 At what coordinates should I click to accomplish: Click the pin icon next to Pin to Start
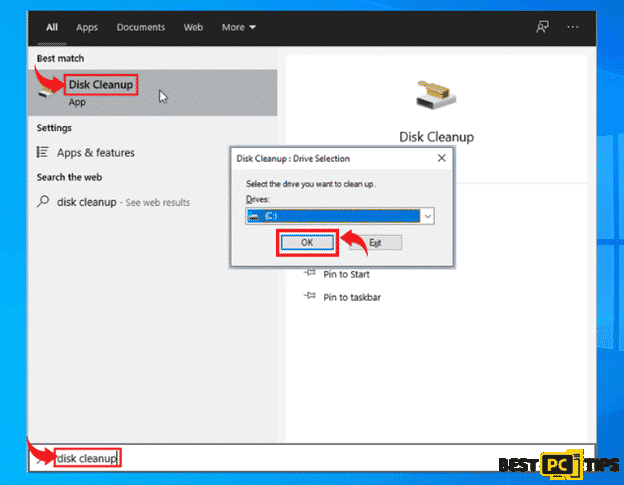310,273
